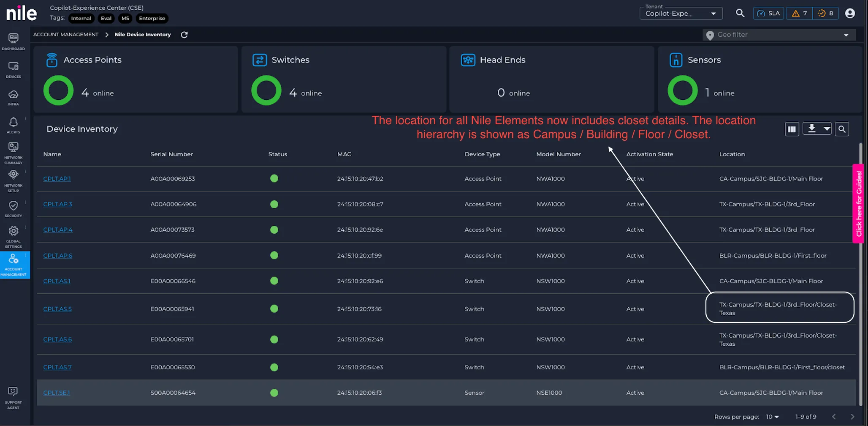Open Network Summary sidebar item
The height and width of the screenshot is (426, 868).
pos(13,153)
